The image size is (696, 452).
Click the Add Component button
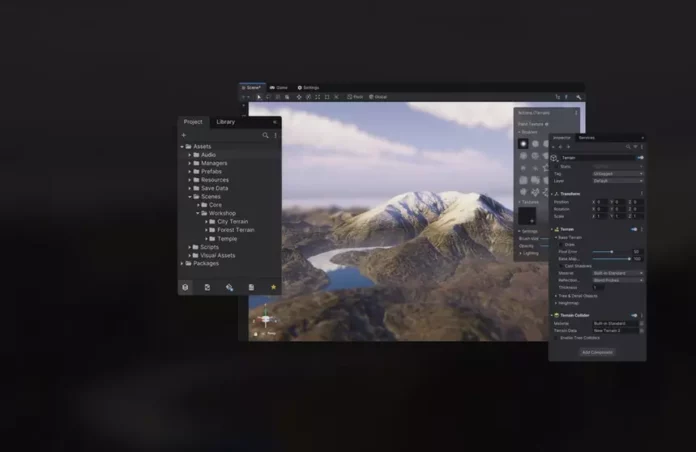coord(597,352)
